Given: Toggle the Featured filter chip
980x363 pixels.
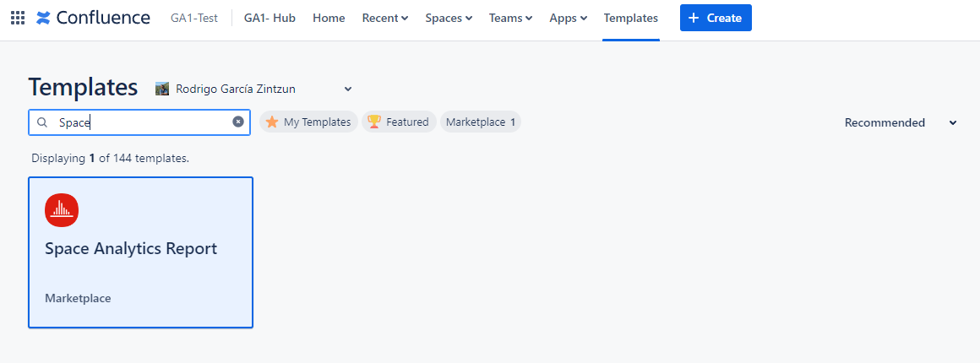Looking at the screenshot, I should 400,122.
